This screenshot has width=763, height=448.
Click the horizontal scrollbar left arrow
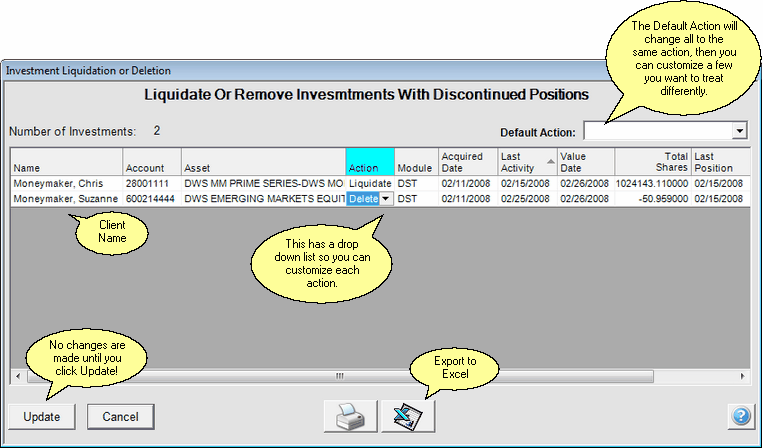pos(18,376)
